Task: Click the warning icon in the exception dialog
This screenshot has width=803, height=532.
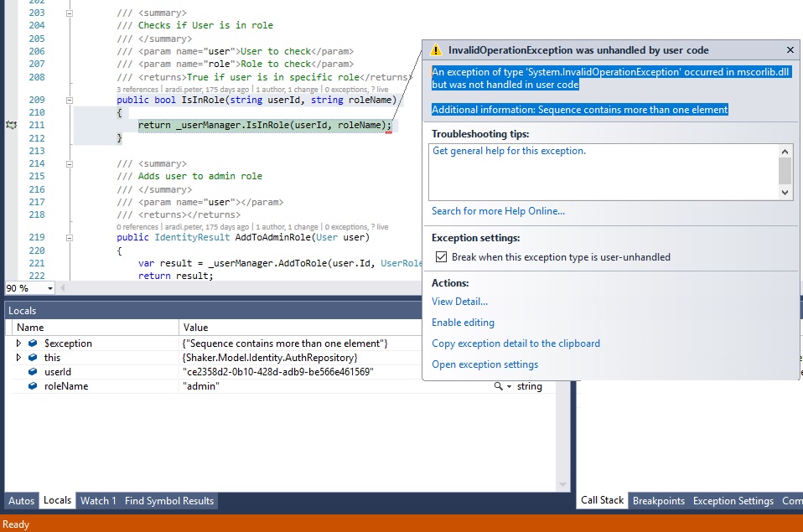Action: pyautogui.click(x=435, y=49)
